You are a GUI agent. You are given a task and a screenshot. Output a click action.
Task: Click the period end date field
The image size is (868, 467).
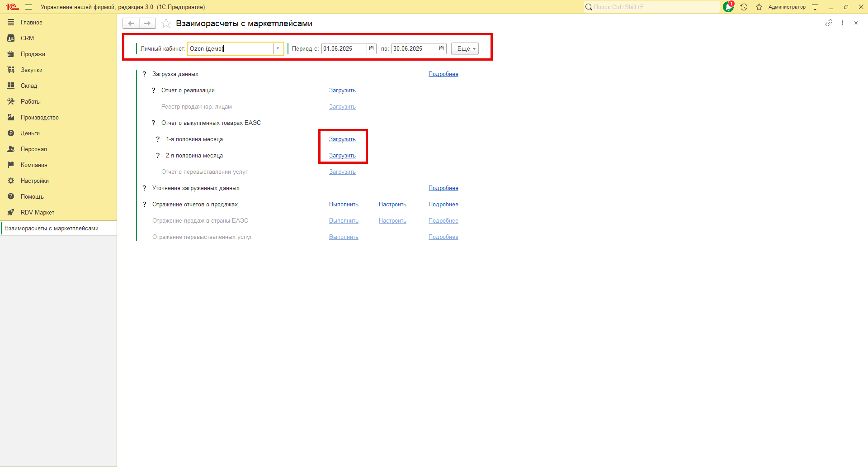[x=414, y=48]
